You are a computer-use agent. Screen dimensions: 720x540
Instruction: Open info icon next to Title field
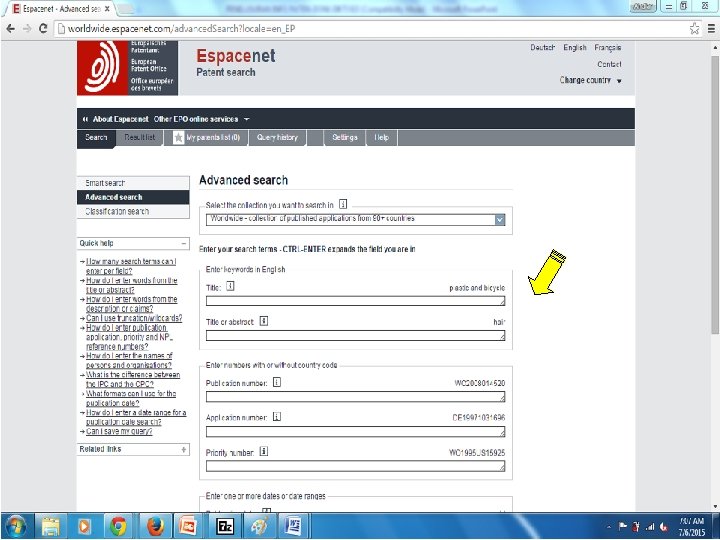(230, 286)
